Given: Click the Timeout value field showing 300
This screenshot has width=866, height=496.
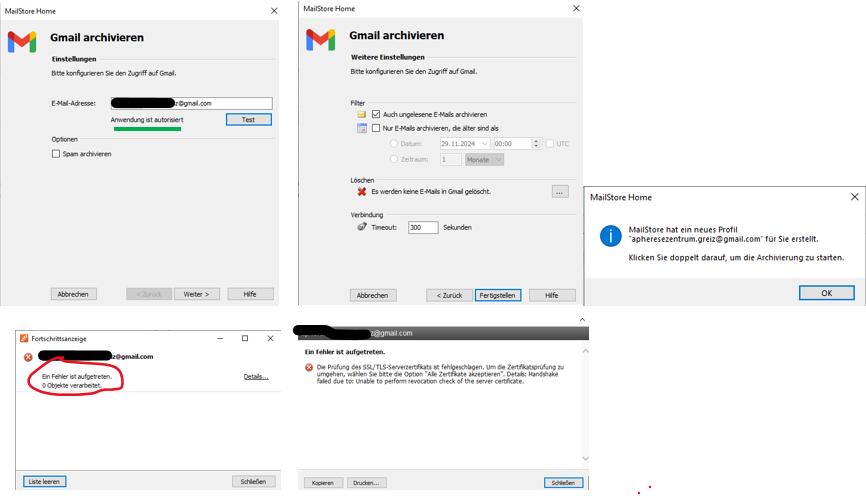Looking at the screenshot, I should pyautogui.click(x=423, y=228).
